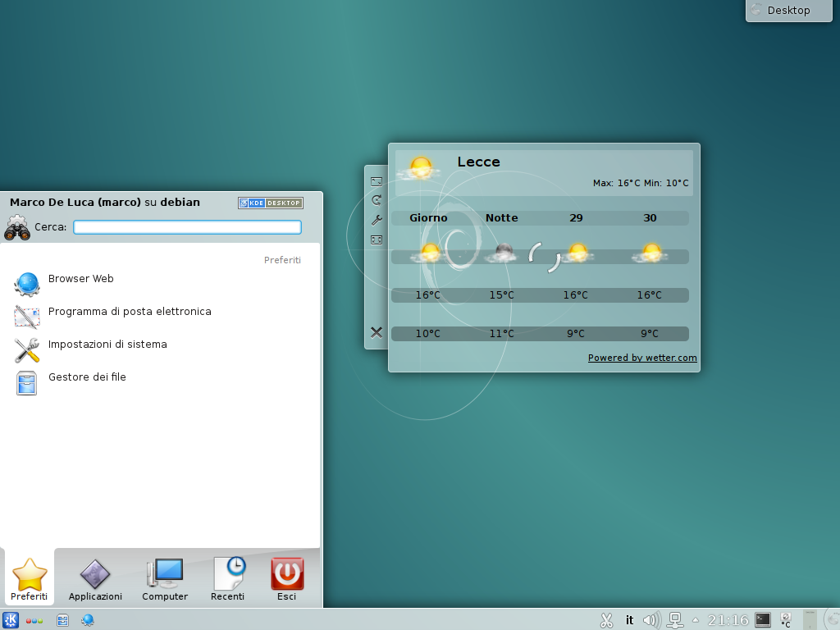
Task: Switch to the Applicazioni tab
Action: (x=94, y=578)
